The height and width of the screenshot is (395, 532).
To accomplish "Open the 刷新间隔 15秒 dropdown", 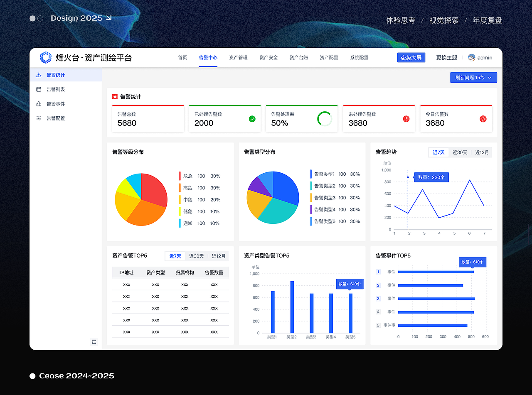I will pos(473,77).
